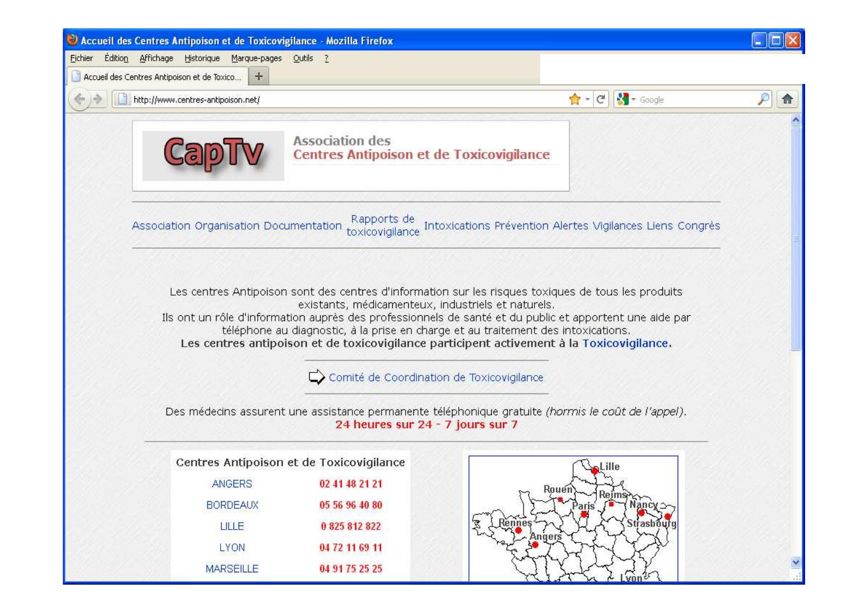Close the Firefox window
This screenshot has height=613, width=868.
coord(793,40)
